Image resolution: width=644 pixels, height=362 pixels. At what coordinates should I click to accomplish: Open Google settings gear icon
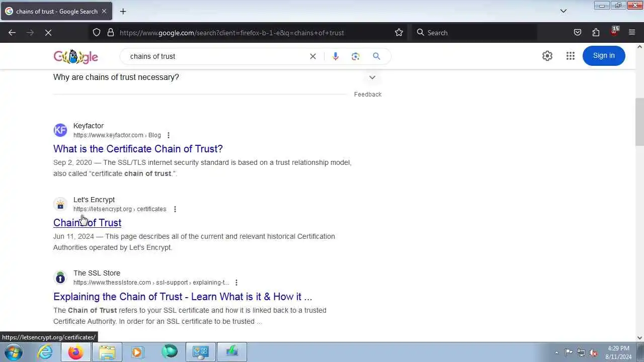pyautogui.click(x=547, y=56)
